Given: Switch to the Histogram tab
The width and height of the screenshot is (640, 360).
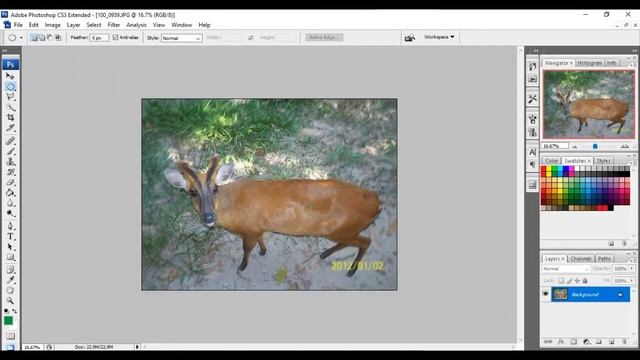Looking at the screenshot, I should click(x=590, y=63).
